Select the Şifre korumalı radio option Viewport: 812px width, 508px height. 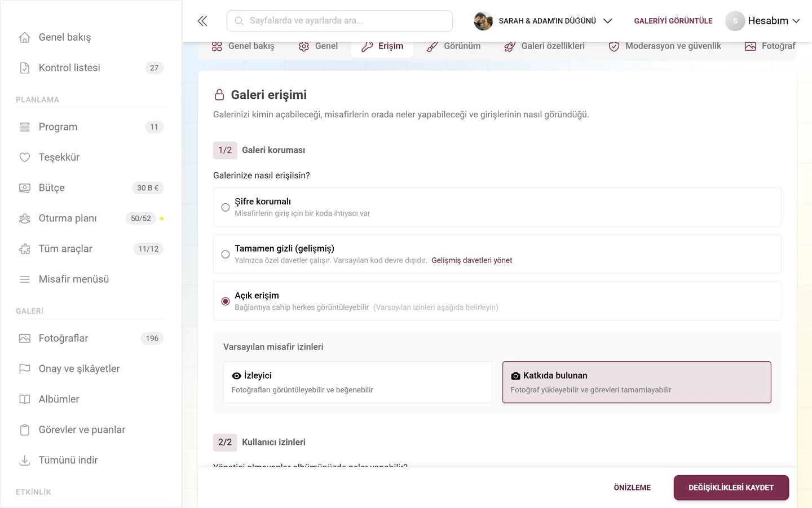tap(226, 207)
